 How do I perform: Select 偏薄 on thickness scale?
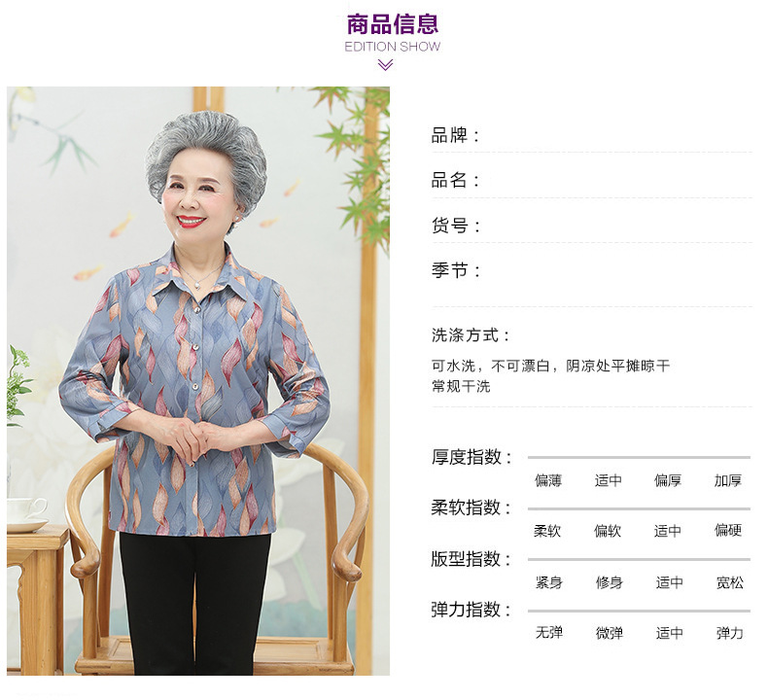pos(547,480)
